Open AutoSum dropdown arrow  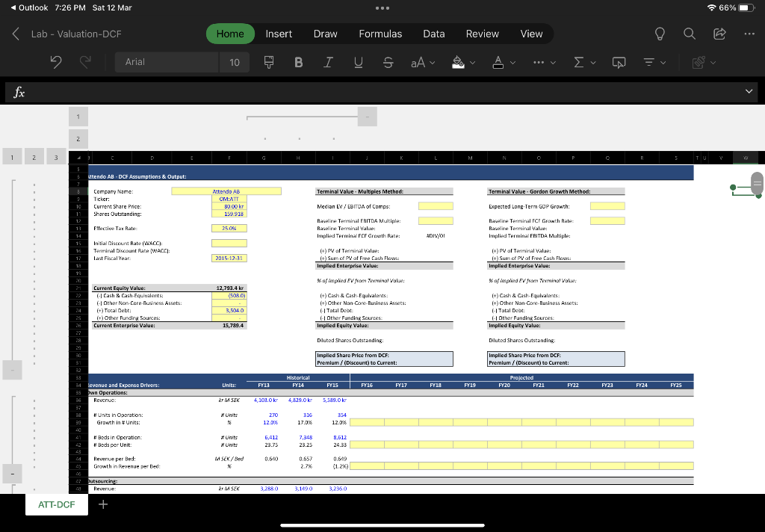tap(593, 63)
